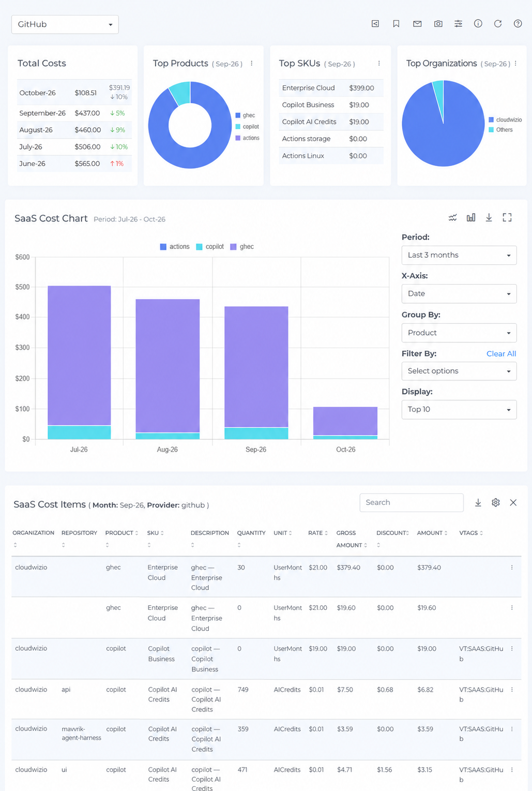This screenshot has height=791, width=532.
Task: Toggle ghec in Top Products legend
Action: click(245, 115)
